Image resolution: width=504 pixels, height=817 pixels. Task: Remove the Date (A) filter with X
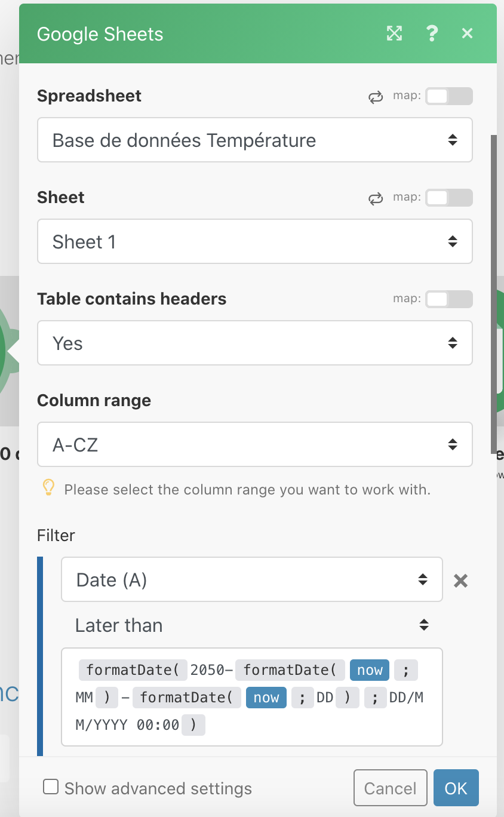[x=460, y=580]
